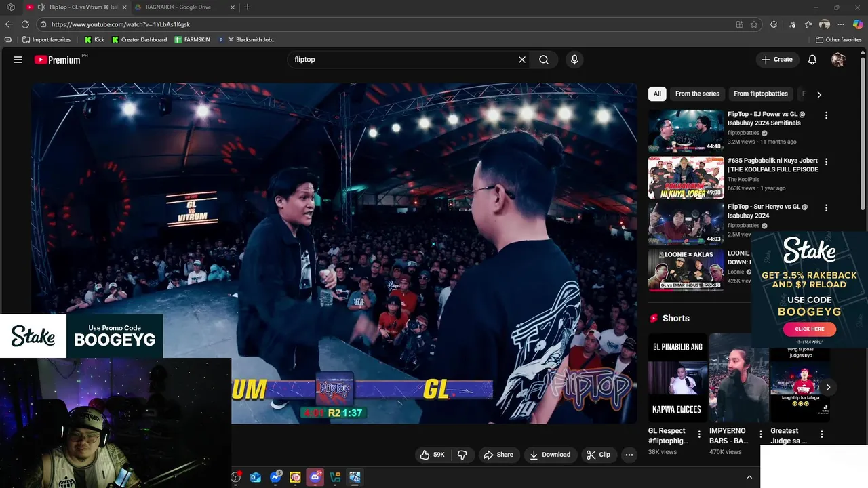
Task: Expand Other favorites folder
Action: 839,40
